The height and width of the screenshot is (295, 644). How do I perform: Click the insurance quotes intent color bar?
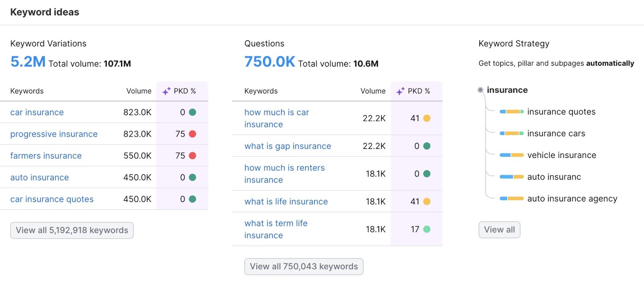point(512,112)
